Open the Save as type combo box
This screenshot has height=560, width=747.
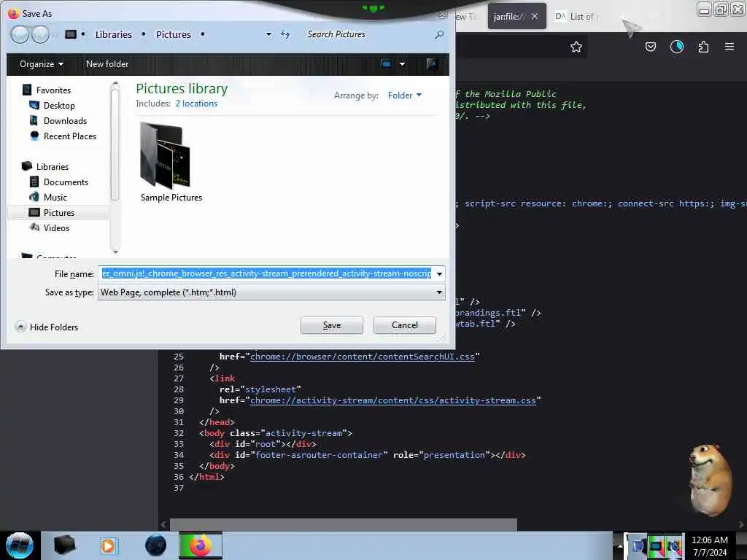tap(271, 292)
